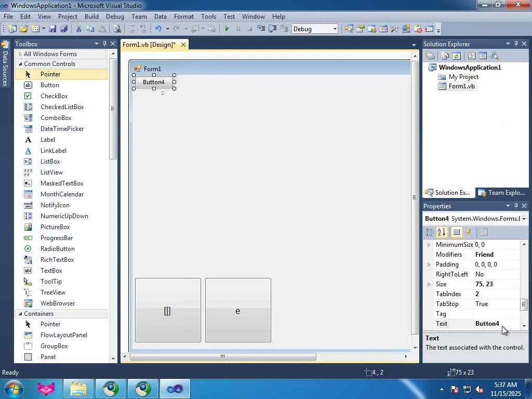Image resolution: width=532 pixels, height=399 pixels.
Task: Show Properties list view icon in Properties panel
Action: pyautogui.click(x=457, y=232)
